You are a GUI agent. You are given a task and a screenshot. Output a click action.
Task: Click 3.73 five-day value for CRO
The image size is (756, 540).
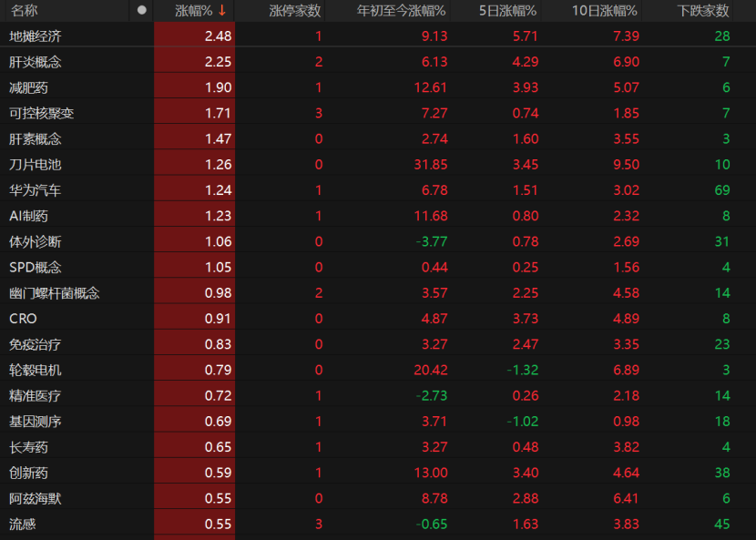pos(525,318)
